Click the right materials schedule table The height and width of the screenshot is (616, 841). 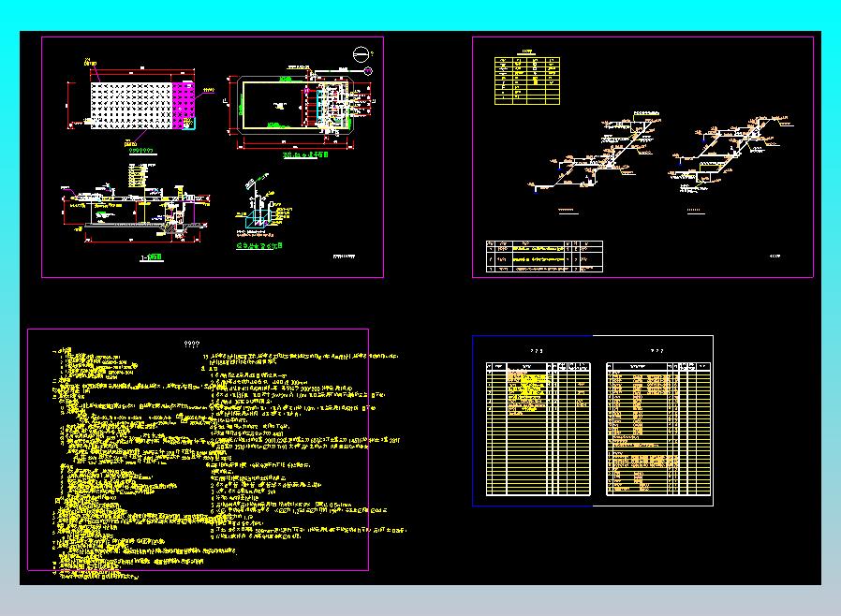658,429
